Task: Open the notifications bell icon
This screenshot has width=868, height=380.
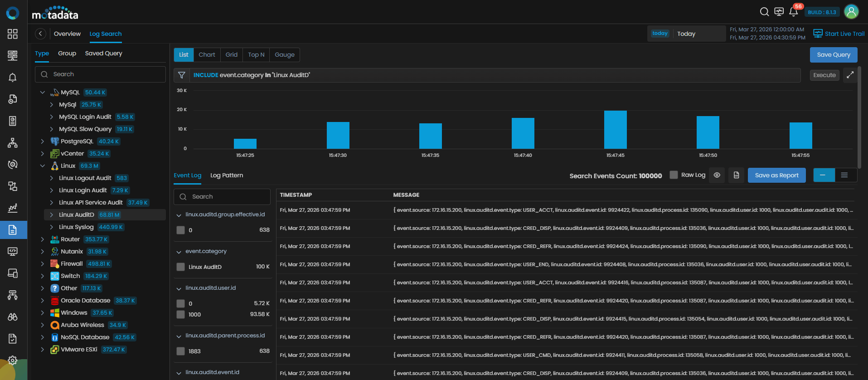Action: tap(793, 12)
